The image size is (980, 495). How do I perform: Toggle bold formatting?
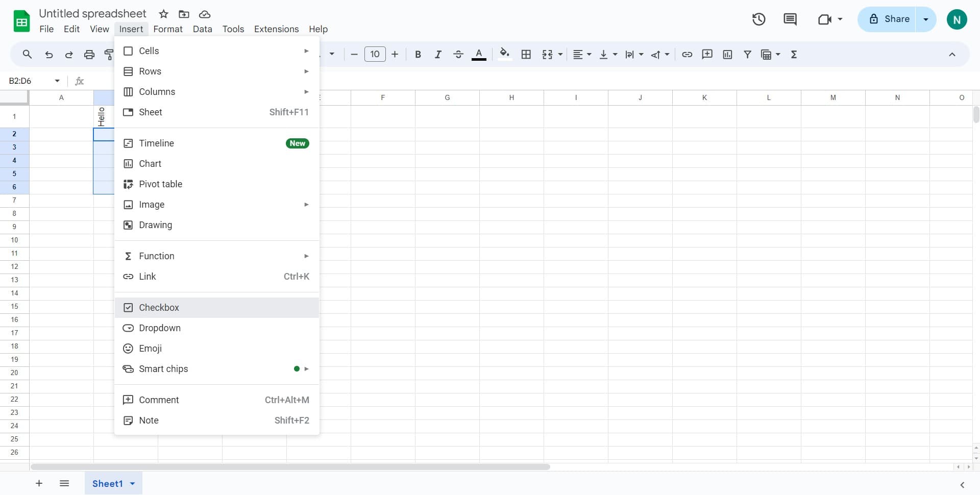[x=418, y=54]
